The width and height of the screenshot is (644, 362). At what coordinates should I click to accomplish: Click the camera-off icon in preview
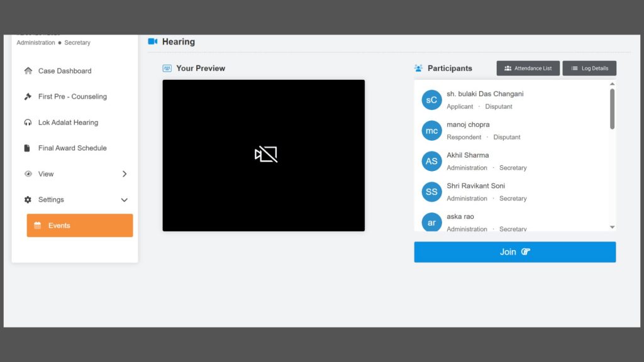click(x=265, y=155)
